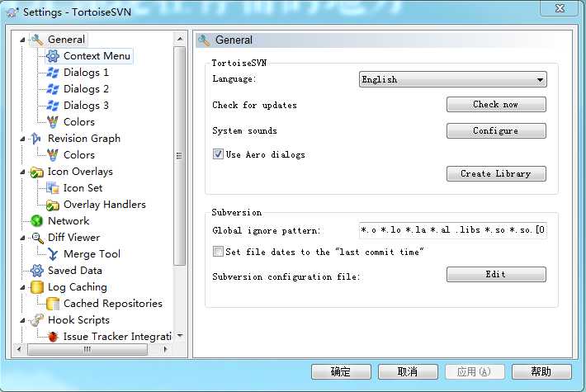The image size is (586, 392).
Task: Click wrench icon in General page header
Action: [204, 40]
